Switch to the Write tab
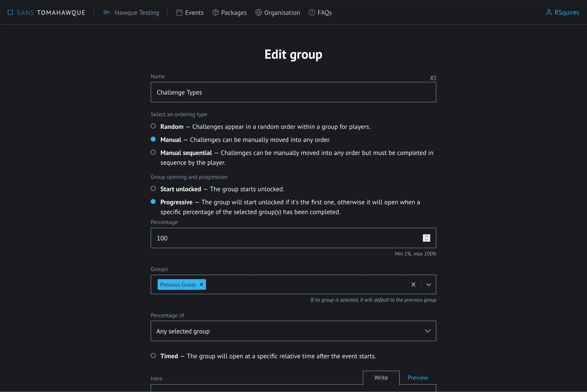 [x=381, y=377]
